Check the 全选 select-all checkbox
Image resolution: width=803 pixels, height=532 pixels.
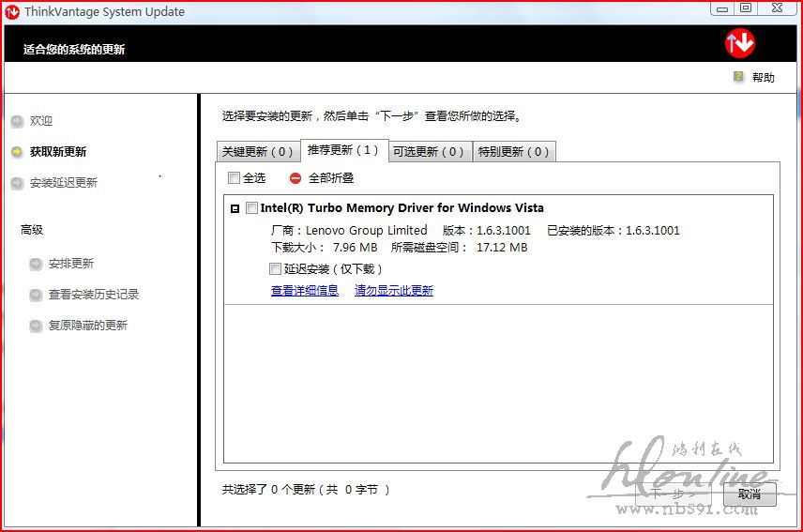tap(234, 178)
